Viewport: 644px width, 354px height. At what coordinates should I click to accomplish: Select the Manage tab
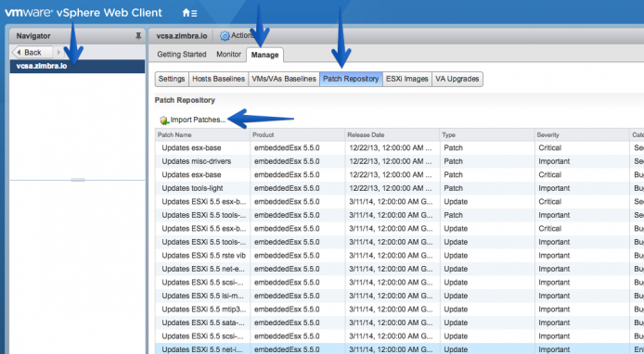coord(264,55)
